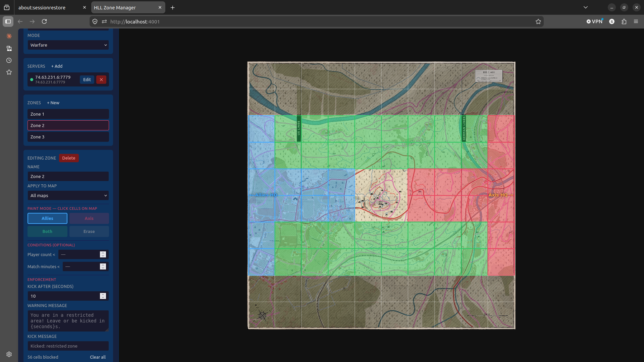Select Zone 2 in zones list

[x=68, y=125]
